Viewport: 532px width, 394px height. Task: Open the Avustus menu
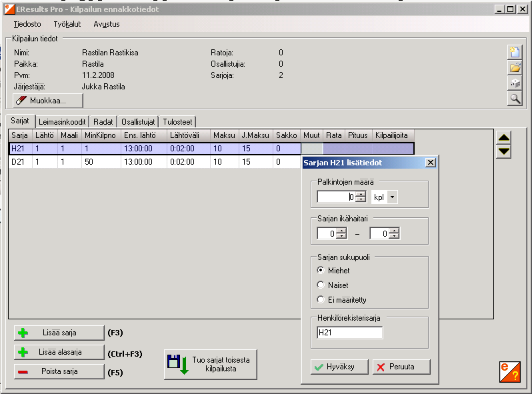tap(107, 24)
